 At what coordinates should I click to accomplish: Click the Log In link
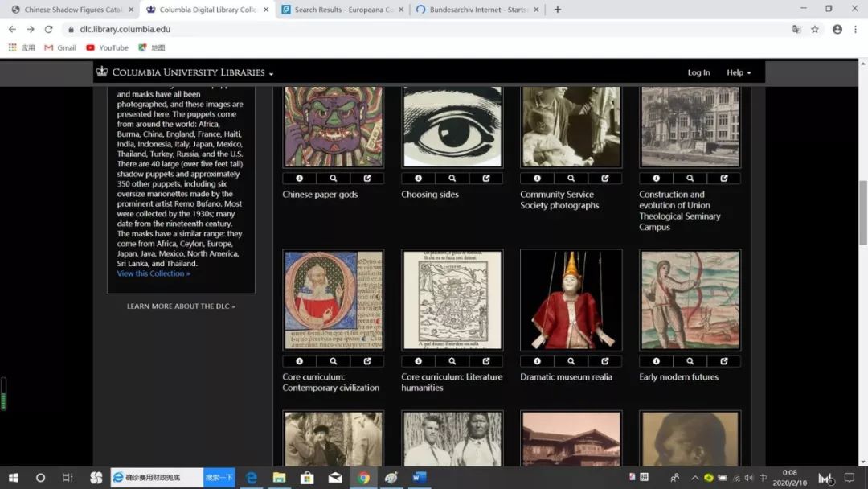click(698, 72)
